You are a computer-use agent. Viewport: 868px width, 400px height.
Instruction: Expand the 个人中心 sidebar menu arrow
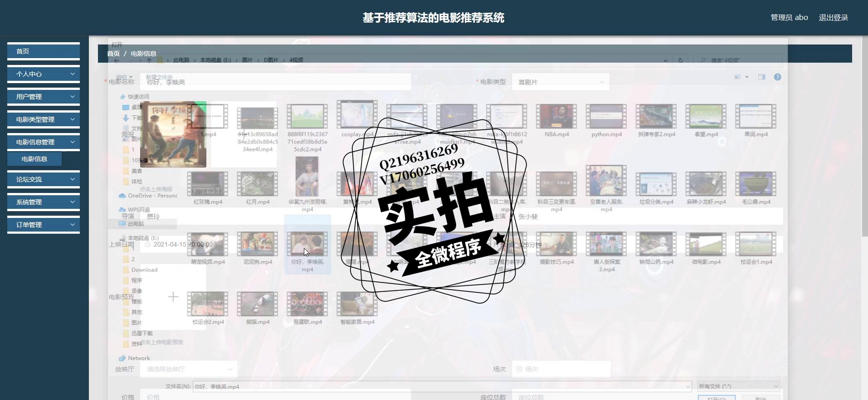73,74
